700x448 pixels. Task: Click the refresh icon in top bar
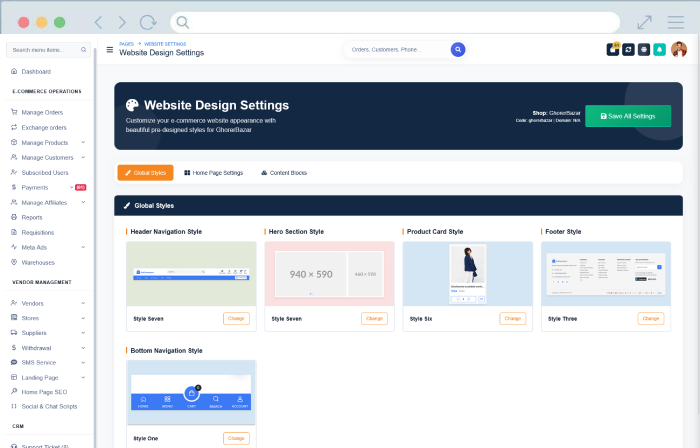pos(628,49)
